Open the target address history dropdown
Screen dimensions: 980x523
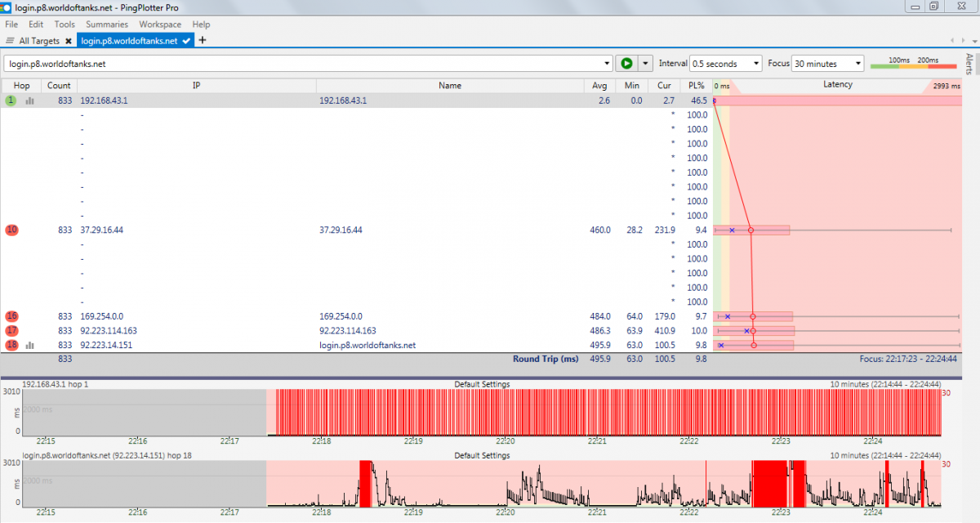[x=606, y=64]
